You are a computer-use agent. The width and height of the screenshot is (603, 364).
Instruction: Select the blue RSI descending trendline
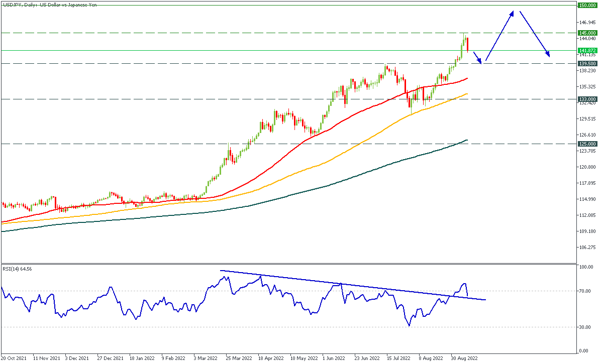(x=352, y=285)
